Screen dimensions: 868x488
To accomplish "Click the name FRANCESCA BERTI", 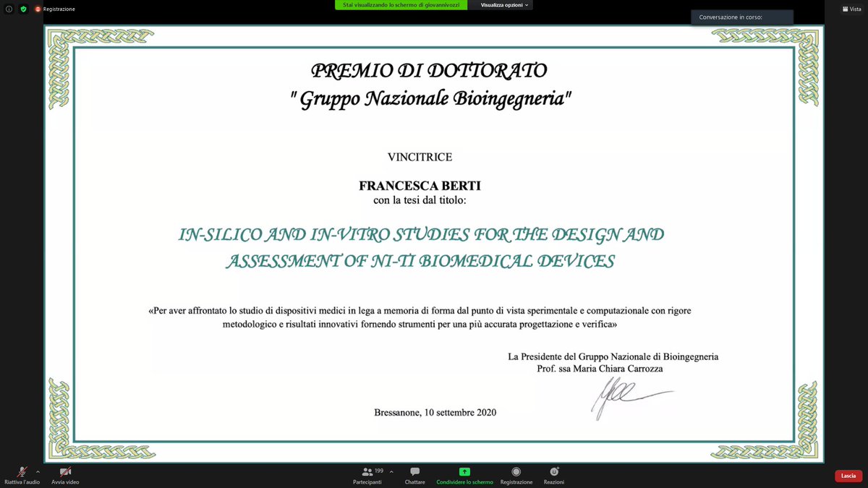I will (420, 186).
